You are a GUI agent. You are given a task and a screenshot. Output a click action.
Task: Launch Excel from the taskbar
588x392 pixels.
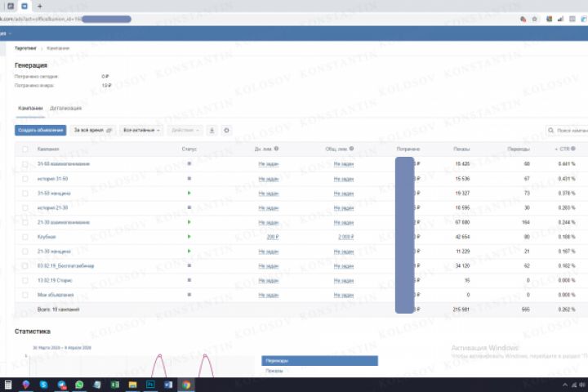tap(115, 385)
